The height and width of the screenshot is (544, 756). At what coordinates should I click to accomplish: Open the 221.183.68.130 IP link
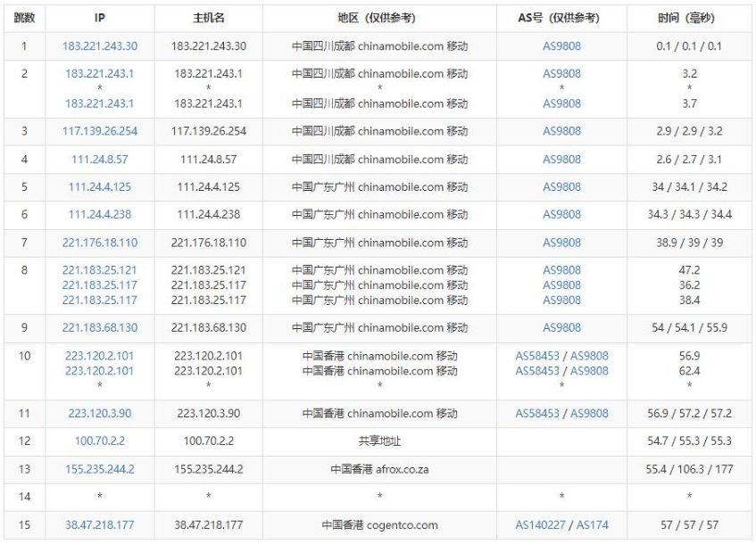pyautogui.click(x=100, y=327)
